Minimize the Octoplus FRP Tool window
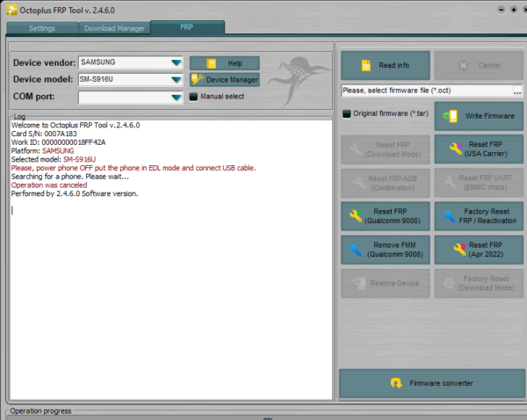 point(502,10)
